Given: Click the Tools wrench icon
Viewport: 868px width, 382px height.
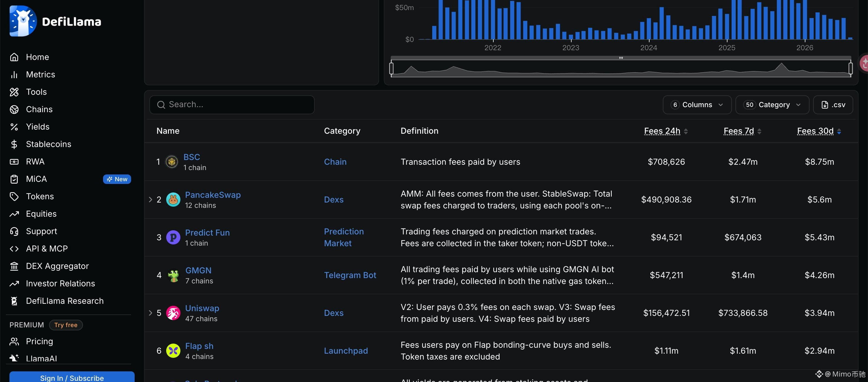Looking at the screenshot, I should coord(14,92).
